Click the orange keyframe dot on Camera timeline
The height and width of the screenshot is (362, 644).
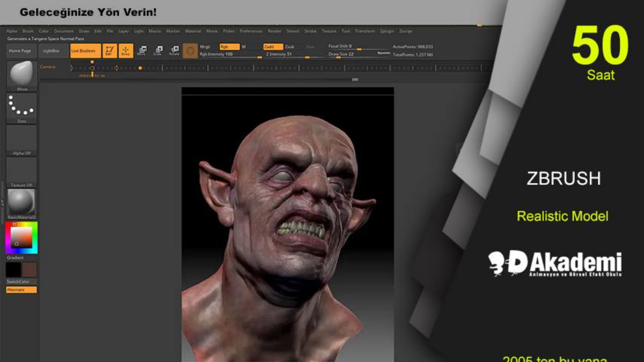click(x=140, y=68)
